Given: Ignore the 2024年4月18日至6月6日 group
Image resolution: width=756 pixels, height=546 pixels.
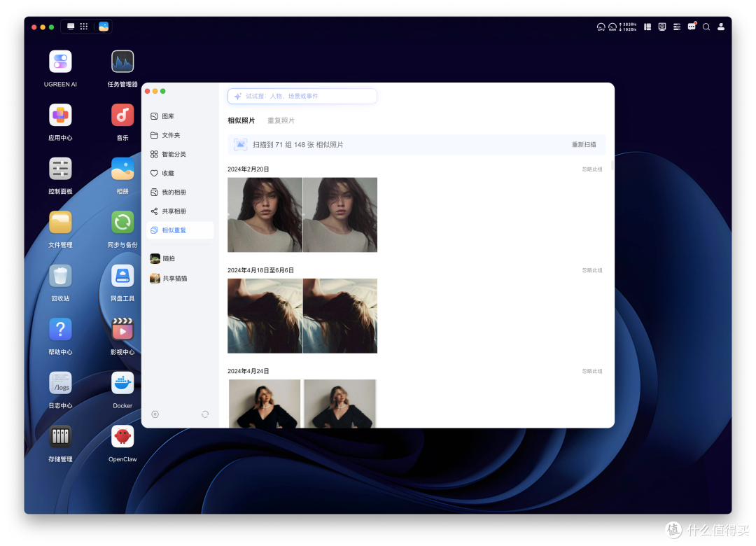Looking at the screenshot, I should coord(592,271).
